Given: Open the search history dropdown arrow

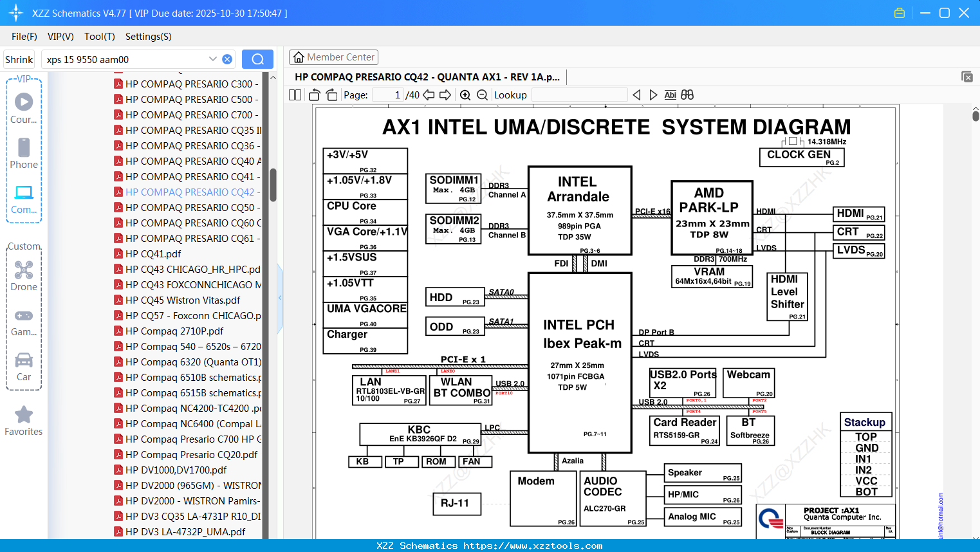Looking at the screenshot, I should 213,59.
